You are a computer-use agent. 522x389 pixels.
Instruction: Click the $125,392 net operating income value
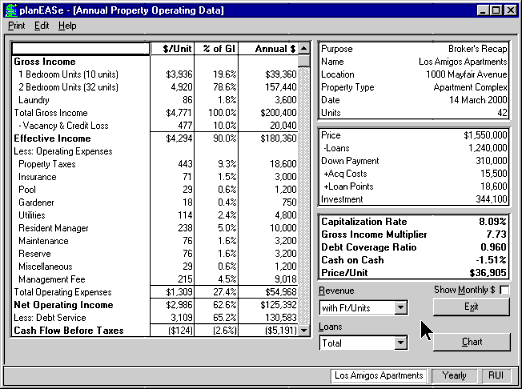[278, 305]
